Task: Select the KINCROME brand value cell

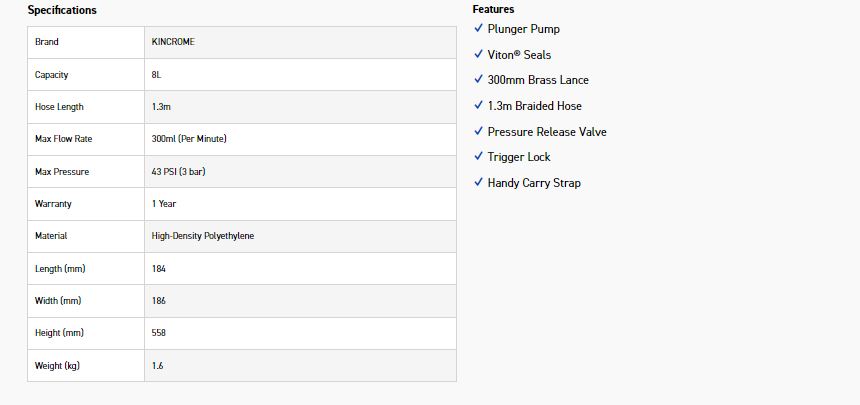Action: click(173, 42)
